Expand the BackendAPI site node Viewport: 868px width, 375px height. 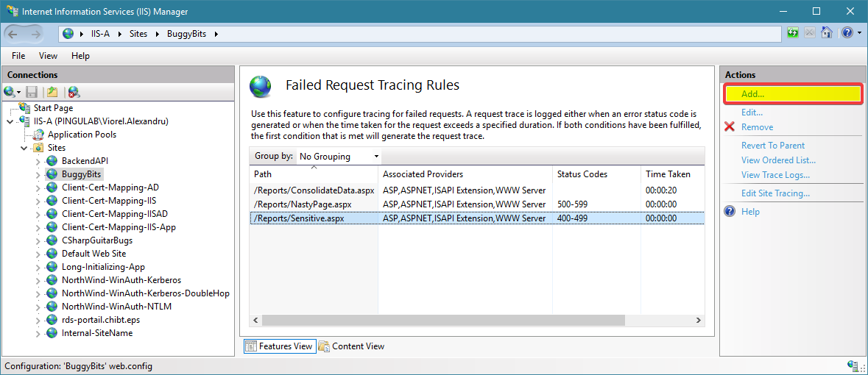coord(38,161)
